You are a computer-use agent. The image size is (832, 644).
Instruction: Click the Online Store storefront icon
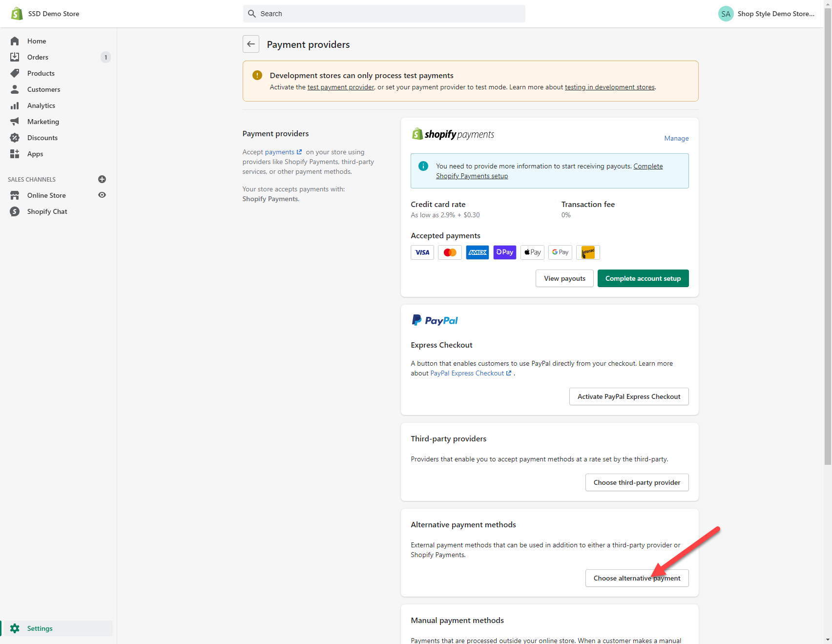point(15,195)
